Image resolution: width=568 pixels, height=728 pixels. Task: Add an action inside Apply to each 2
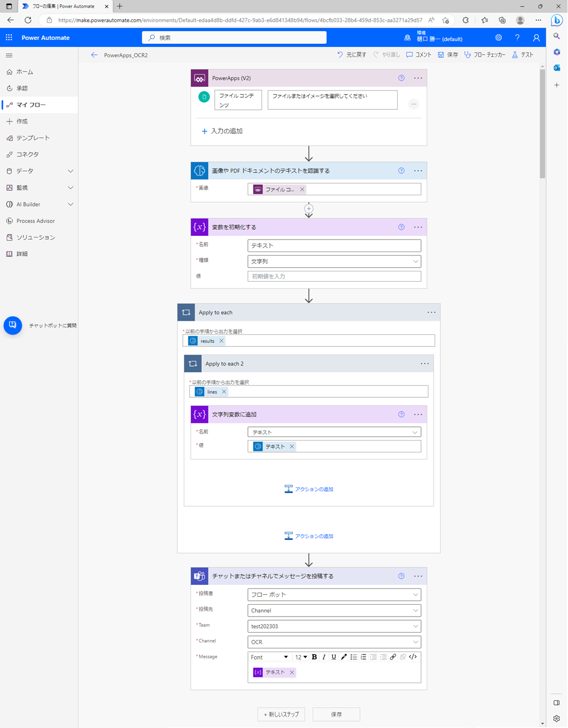pyautogui.click(x=309, y=489)
